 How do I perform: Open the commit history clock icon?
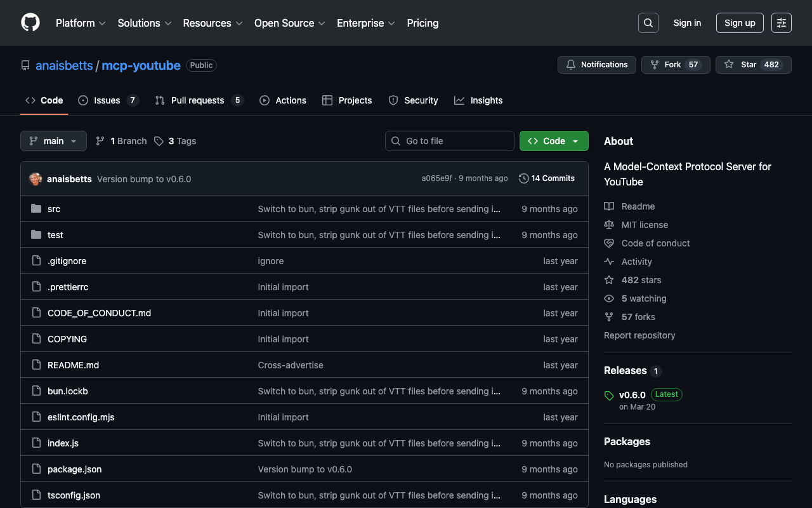pyautogui.click(x=523, y=178)
